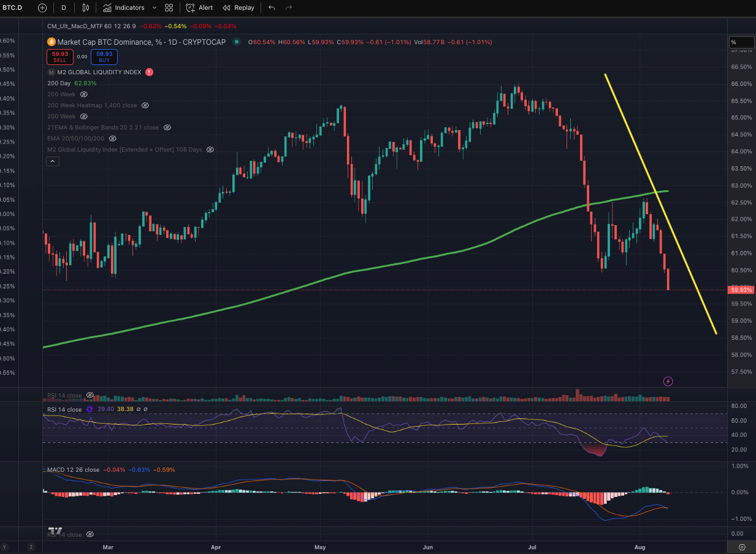Show the 21EMA & Bollinger Bands indicator

tap(167, 128)
